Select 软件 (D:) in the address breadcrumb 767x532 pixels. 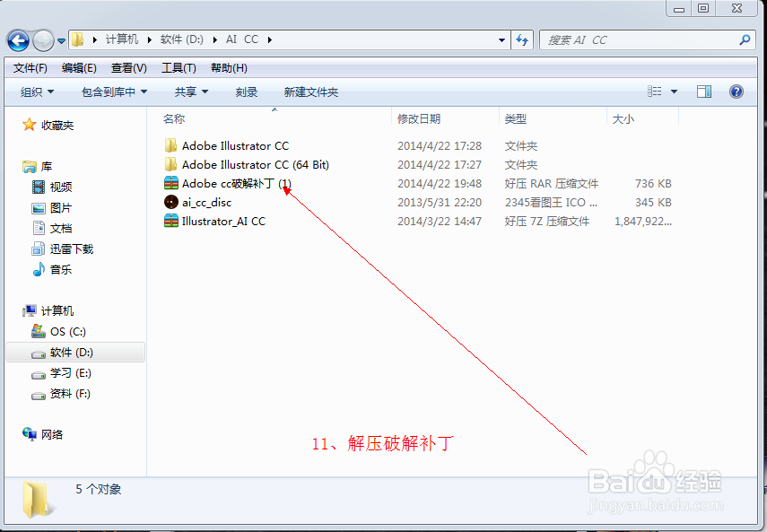click(182, 39)
